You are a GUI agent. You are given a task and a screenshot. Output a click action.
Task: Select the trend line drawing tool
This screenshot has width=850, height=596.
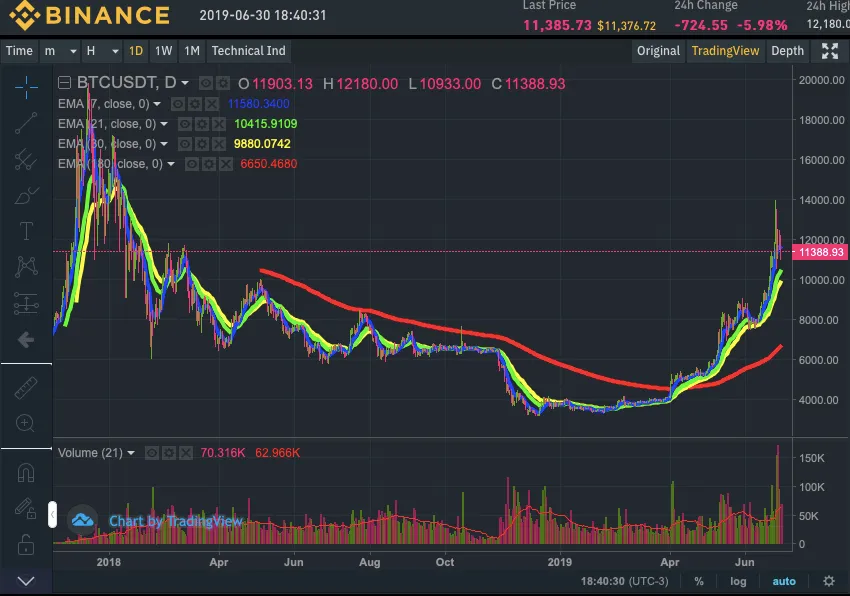[26, 123]
